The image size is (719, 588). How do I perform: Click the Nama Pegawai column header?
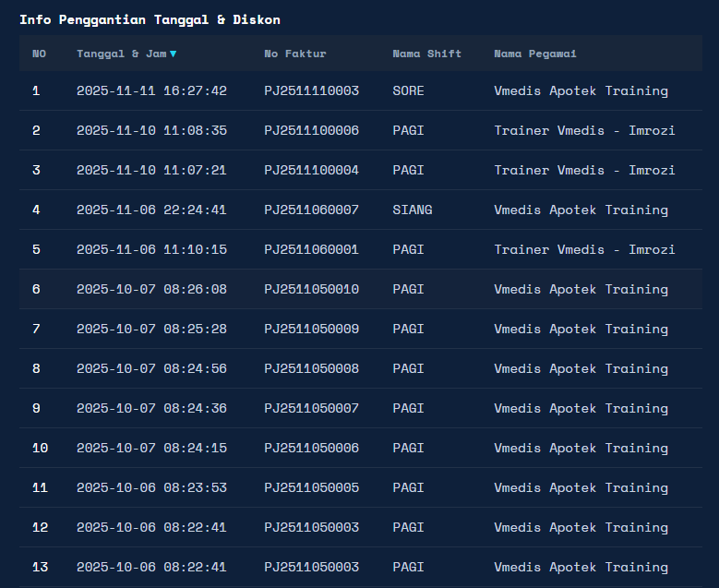(x=535, y=54)
